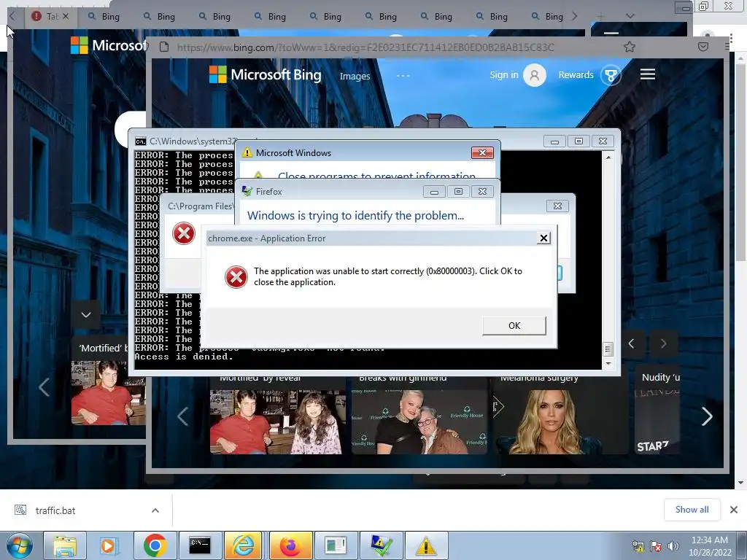This screenshot has width=747, height=560.
Task: Click the command prompt scrollbar up arrow
Action: (x=608, y=157)
